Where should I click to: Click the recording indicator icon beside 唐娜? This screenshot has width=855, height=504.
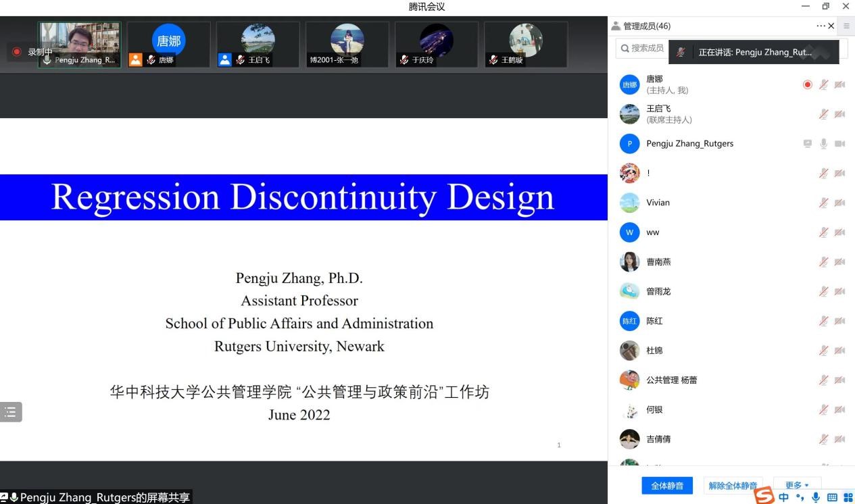pyautogui.click(x=807, y=84)
